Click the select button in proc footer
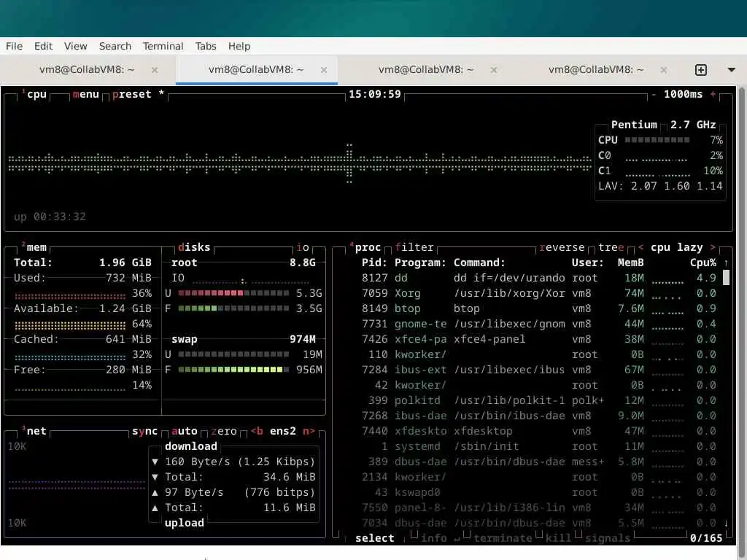The height and width of the screenshot is (560, 747). [375, 538]
